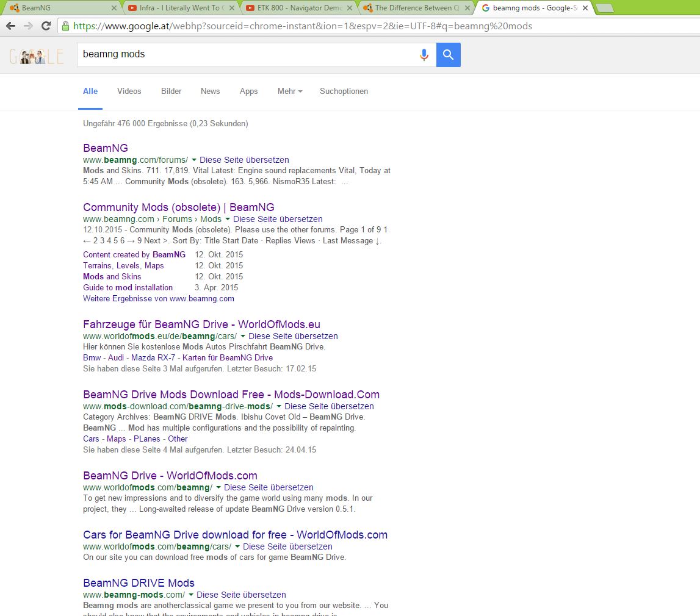
Task: Expand arrow next to worldofmods.eu URL
Action: [243, 336]
